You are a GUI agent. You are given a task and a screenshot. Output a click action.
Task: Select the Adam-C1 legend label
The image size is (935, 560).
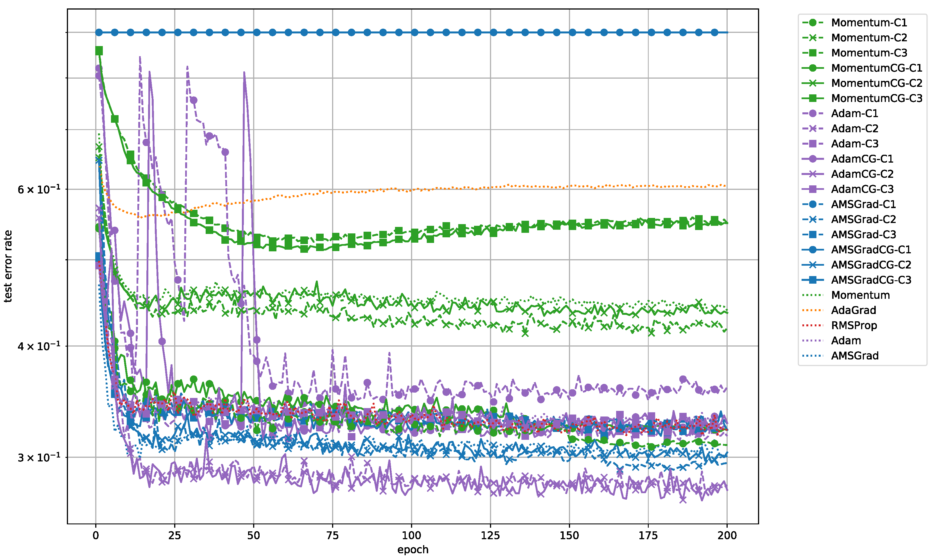tap(855, 113)
